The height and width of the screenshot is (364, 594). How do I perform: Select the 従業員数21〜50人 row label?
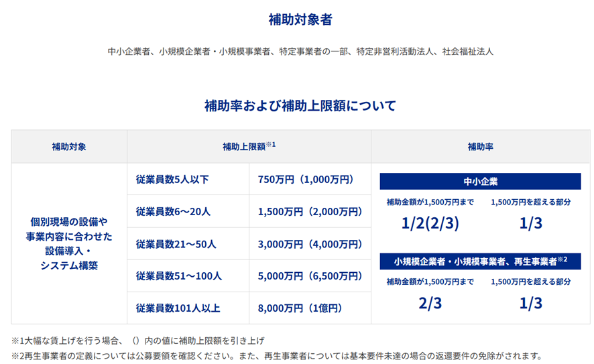pyautogui.click(x=176, y=244)
